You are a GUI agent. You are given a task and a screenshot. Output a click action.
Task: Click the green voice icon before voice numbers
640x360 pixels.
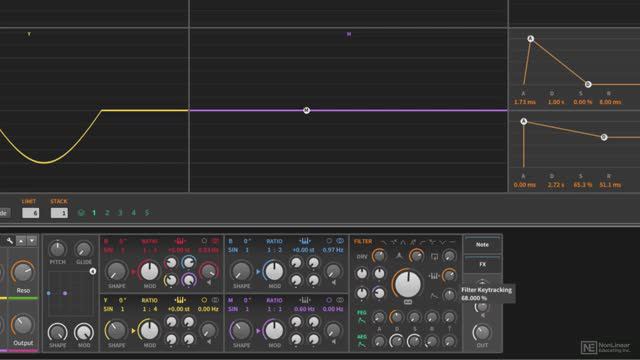click(81, 213)
